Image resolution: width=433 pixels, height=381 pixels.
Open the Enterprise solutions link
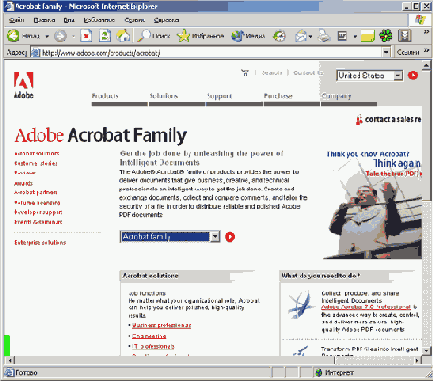40,243
